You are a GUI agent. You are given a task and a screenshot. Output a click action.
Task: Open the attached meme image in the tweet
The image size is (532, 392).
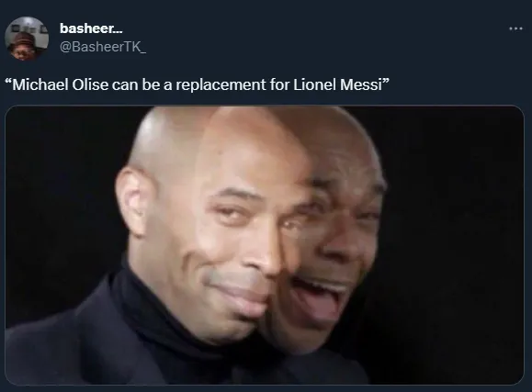tap(265, 245)
